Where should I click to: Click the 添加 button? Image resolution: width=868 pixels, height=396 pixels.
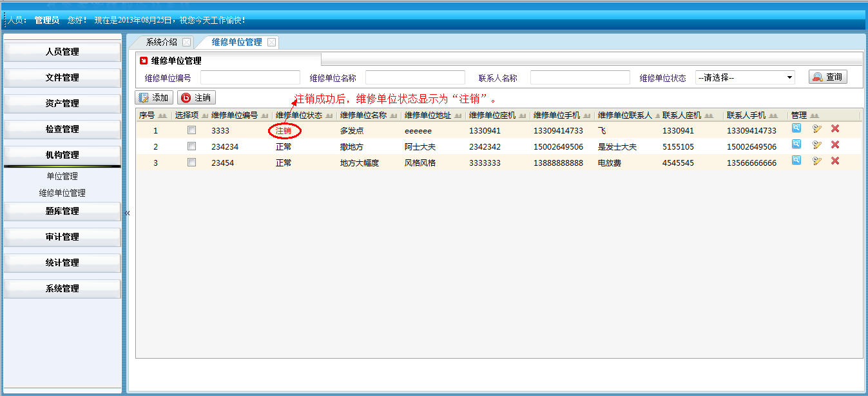(154, 98)
